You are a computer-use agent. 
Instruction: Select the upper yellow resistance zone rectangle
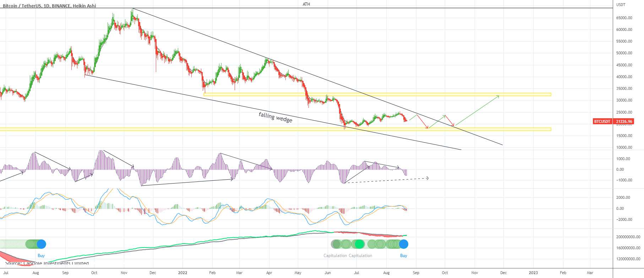(377, 94)
